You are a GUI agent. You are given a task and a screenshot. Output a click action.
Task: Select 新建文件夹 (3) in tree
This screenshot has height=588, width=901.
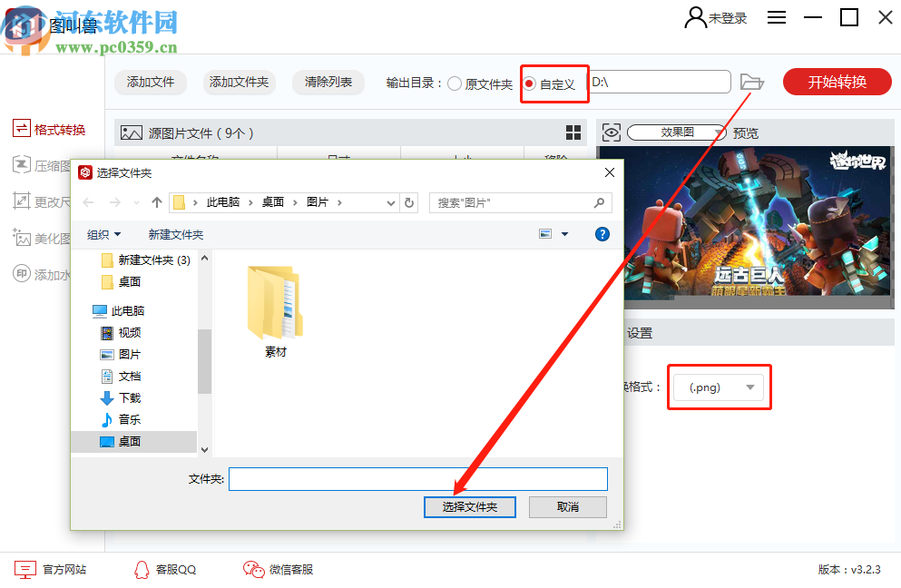coord(146,260)
